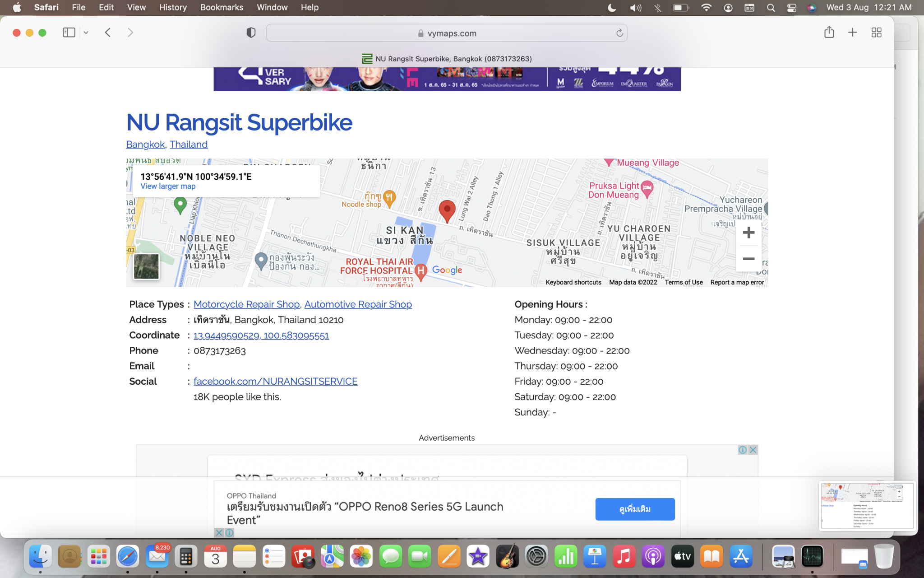Click the red location pin on map

tap(447, 211)
